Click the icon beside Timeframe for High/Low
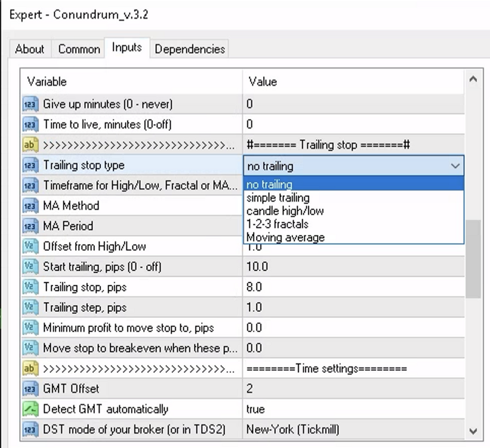The width and height of the screenshot is (490, 448). coord(30,186)
